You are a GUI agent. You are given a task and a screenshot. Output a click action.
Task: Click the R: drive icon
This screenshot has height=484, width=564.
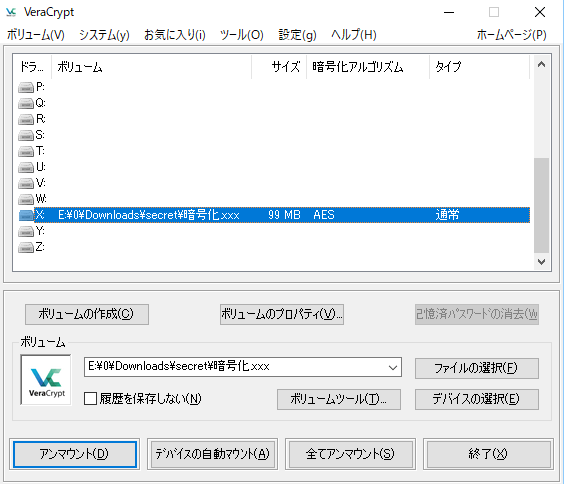[x=26, y=119]
